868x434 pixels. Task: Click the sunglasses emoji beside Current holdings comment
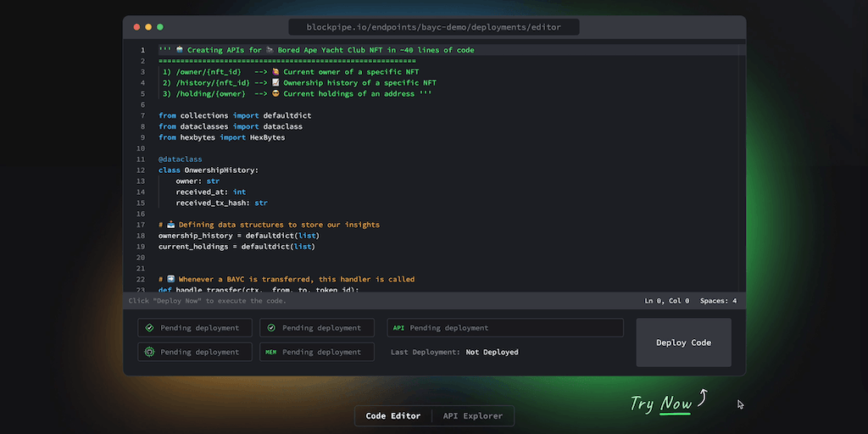[275, 94]
